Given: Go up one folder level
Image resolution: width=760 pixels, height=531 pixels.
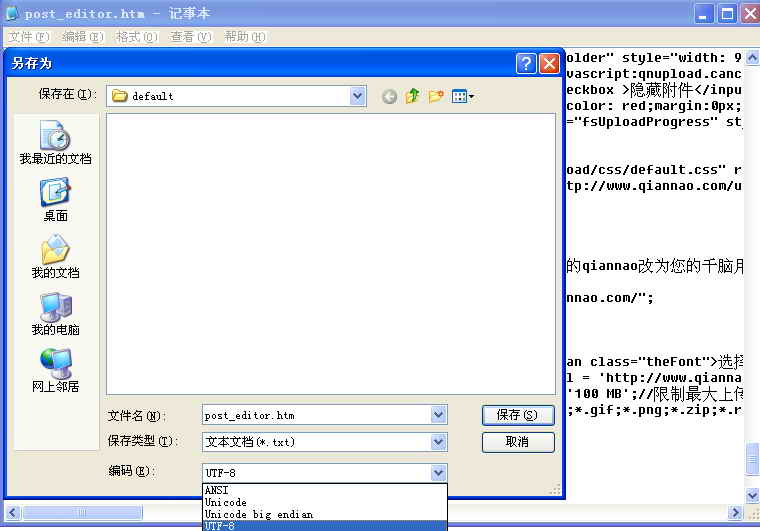Looking at the screenshot, I should (412, 96).
